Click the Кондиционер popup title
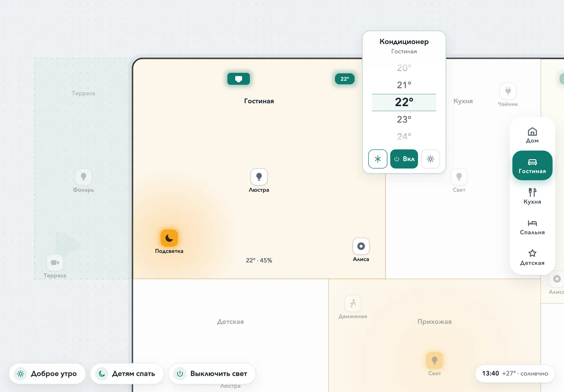Viewport: 564px width, 392px height. [404, 42]
